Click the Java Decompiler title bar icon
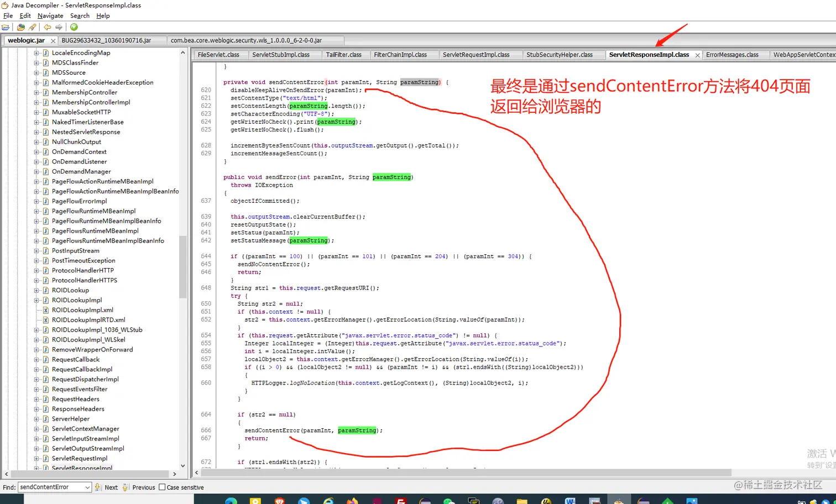 coord(5,5)
